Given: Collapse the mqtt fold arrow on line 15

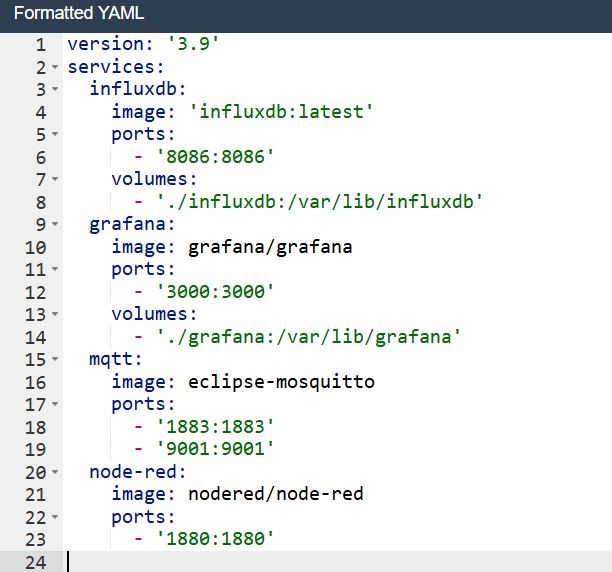Looking at the screenshot, I should pos(55,359).
